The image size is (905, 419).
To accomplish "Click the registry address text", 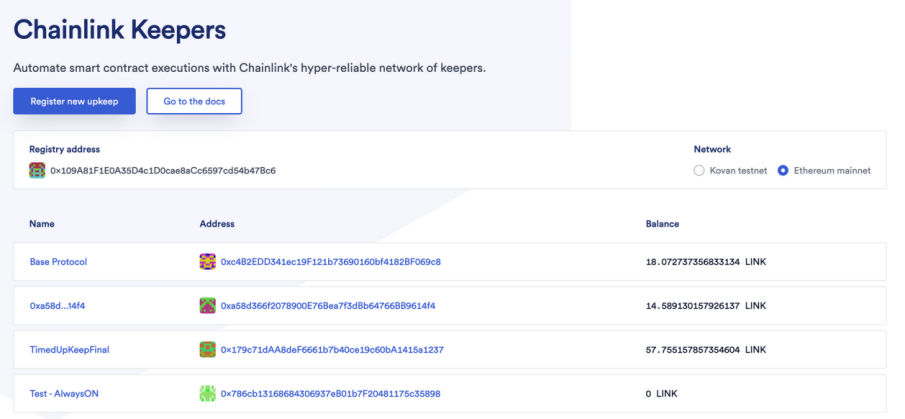I will pyautogui.click(x=163, y=171).
